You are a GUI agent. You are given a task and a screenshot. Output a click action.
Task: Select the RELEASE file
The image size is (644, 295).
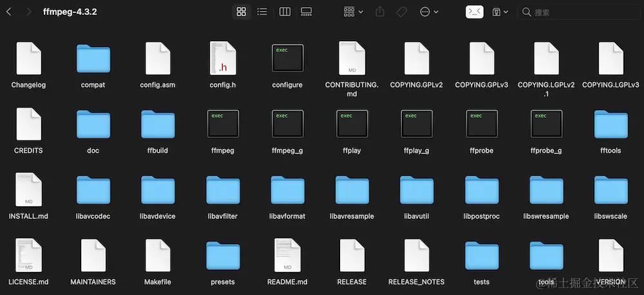352,255
